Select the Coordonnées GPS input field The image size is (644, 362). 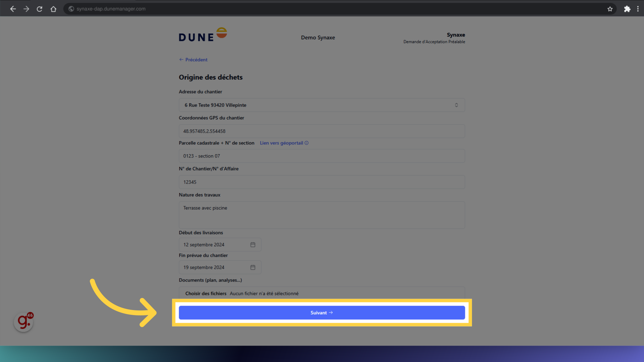click(321, 131)
